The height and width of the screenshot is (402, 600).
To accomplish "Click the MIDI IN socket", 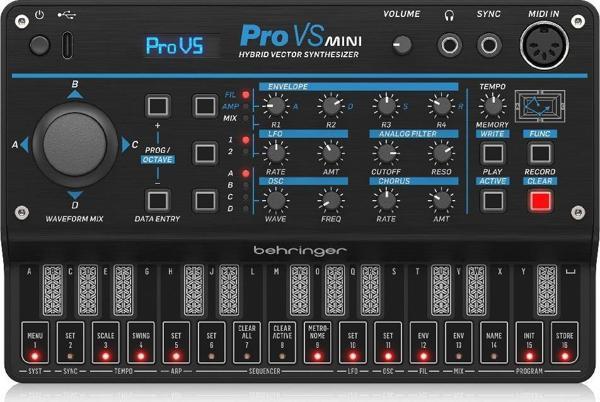I will click(544, 45).
